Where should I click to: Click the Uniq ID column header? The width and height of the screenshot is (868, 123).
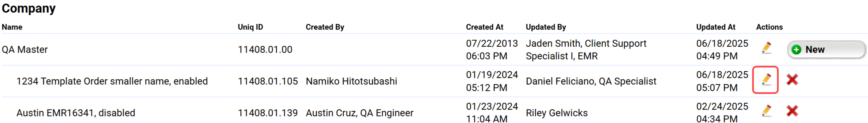click(x=250, y=27)
